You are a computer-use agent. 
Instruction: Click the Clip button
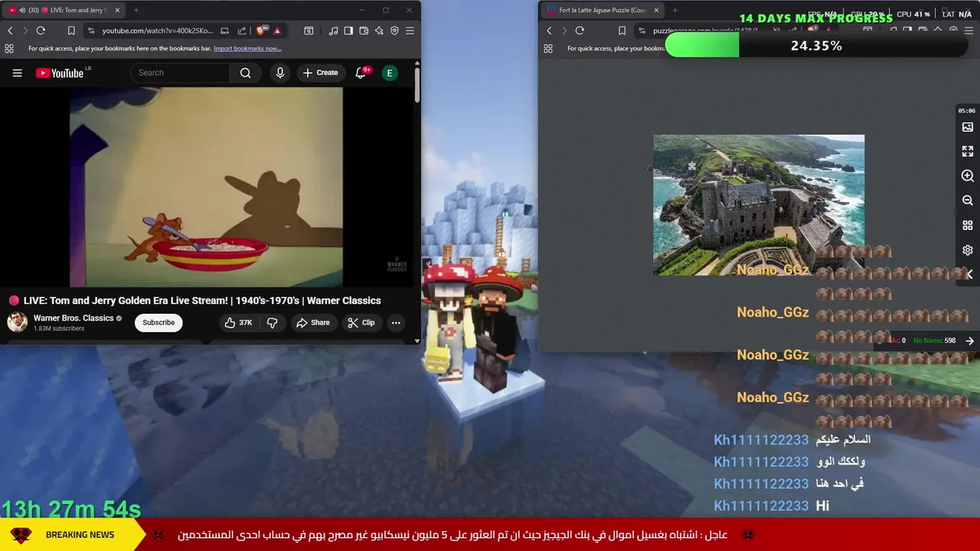(361, 323)
